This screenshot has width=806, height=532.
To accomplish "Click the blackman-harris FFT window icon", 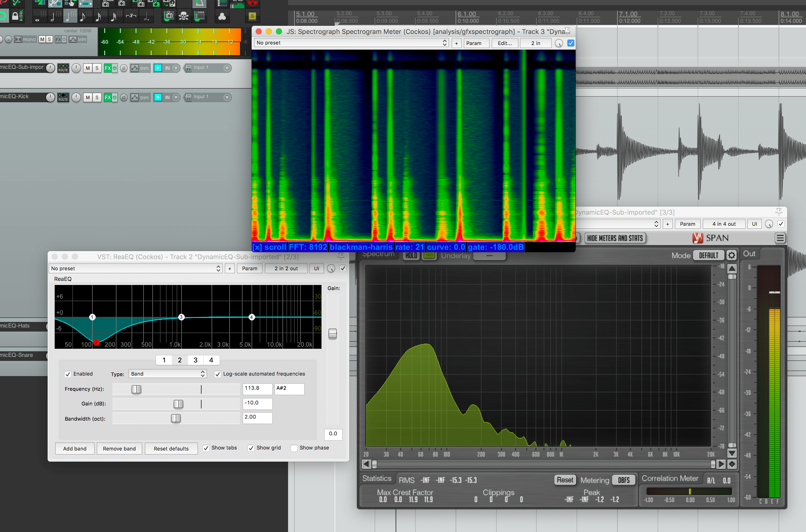I will pyautogui.click(x=362, y=247).
